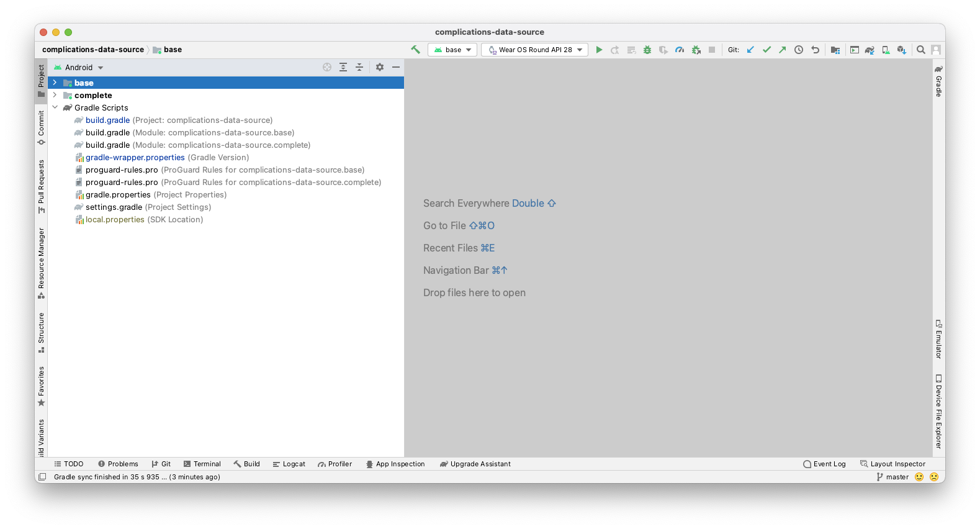980x529 pixels.
Task: Toggle the sad face feedback icon
Action: [x=934, y=477]
